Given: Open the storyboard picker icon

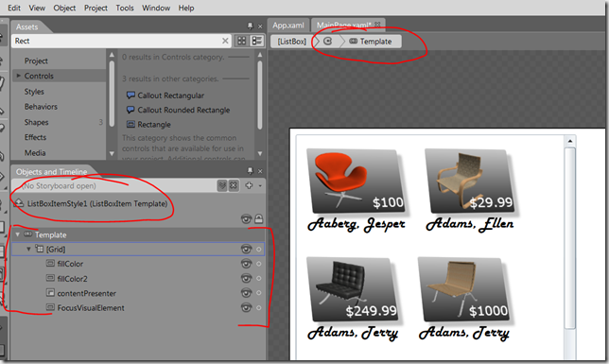Looking at the screenshot, I should click(222, 185).
